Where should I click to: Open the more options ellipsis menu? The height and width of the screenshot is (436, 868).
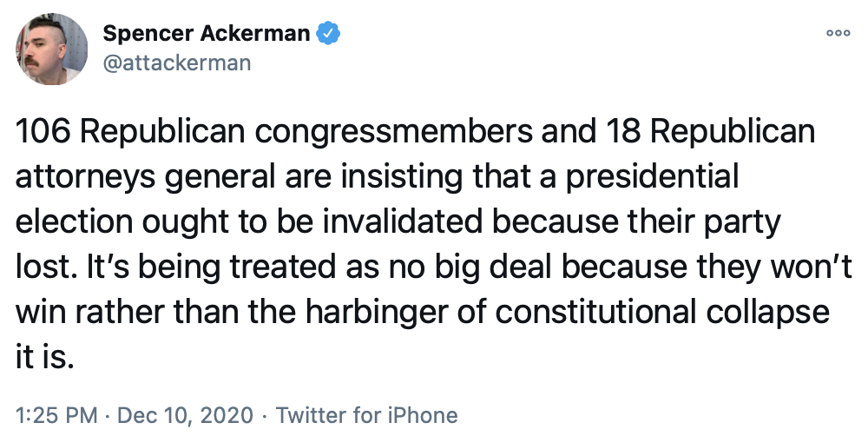pyautogui.click(x=838, y=32)
